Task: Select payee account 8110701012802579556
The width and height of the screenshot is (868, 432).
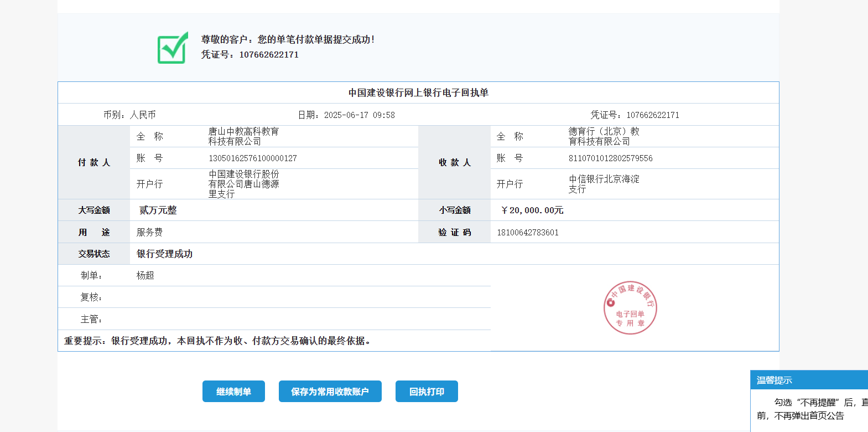Action: (611, 158)
